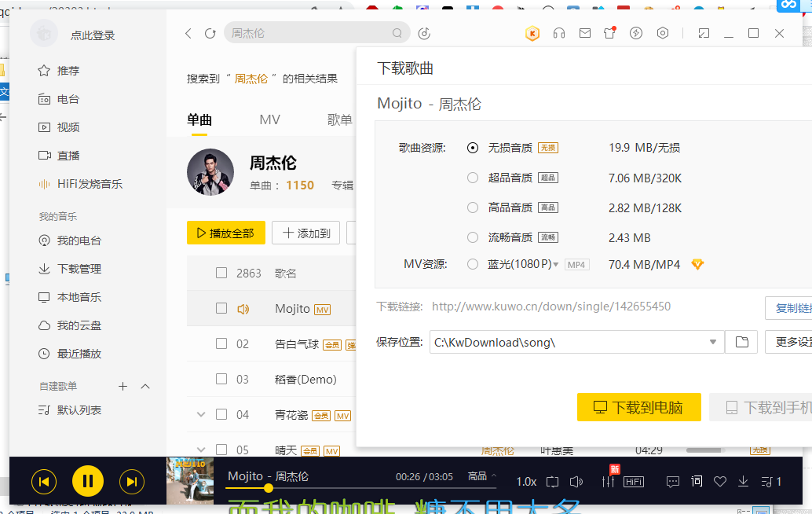Click the 复制链接 button
Viewport: 812px width, 514px height.
pyautogui.click(x=788, y=308)
